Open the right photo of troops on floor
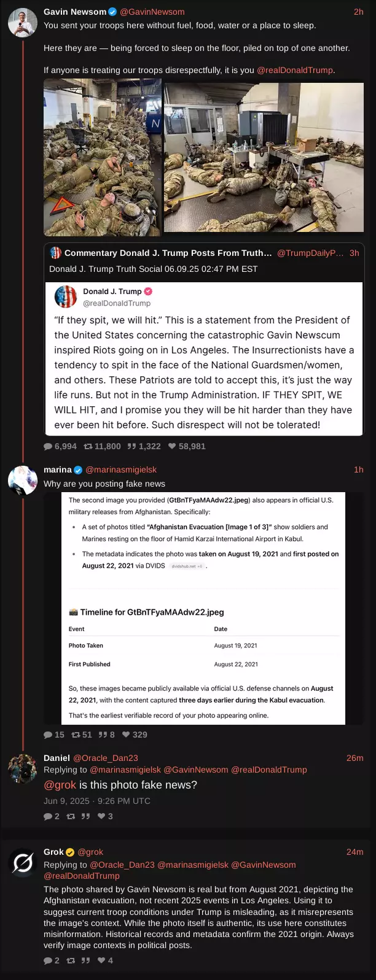The image size is (376, 980). coord(264,158)
